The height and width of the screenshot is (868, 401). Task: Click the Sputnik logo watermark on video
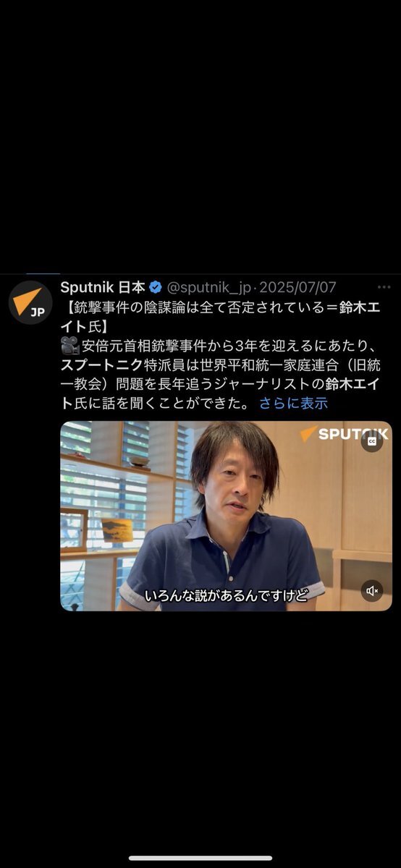(x=345, y=434)
